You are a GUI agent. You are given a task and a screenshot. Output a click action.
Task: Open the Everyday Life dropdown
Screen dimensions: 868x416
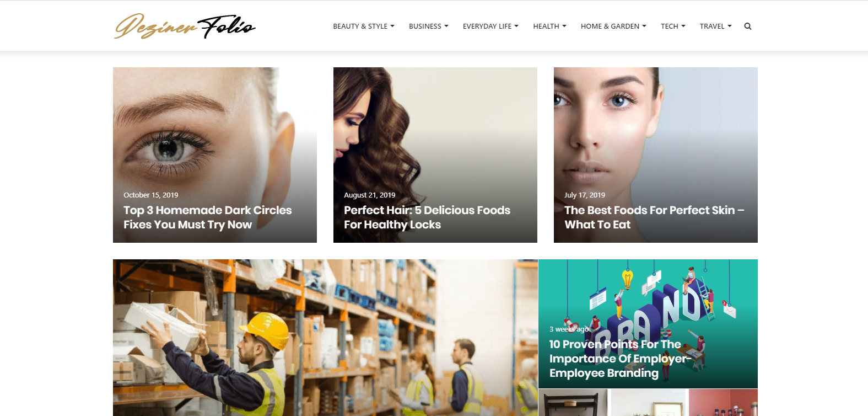coord(490,26)
